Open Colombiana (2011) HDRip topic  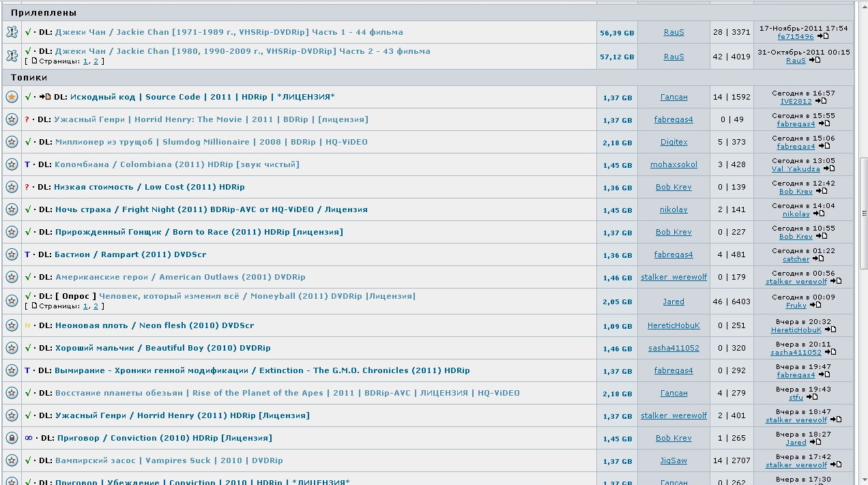click(x=177, y=164)
